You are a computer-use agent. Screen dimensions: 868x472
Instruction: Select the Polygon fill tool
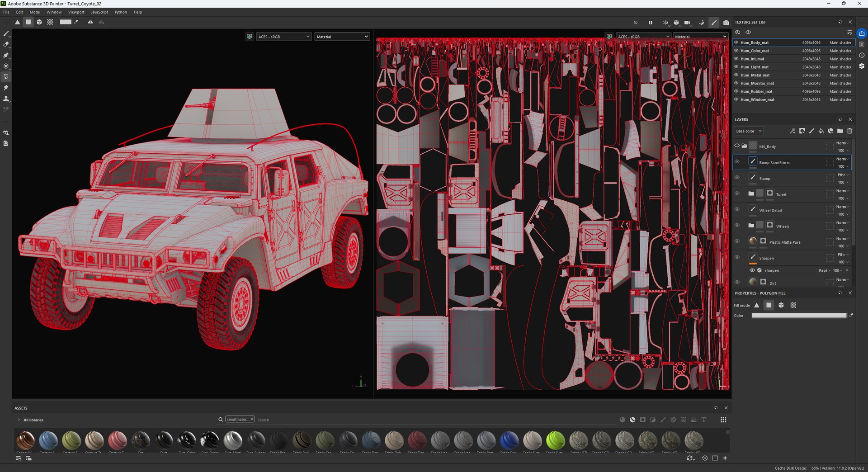click(6, 77)
